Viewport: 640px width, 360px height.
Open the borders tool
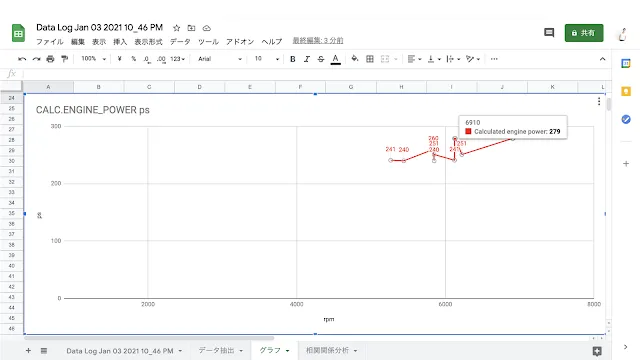(370, 59)
